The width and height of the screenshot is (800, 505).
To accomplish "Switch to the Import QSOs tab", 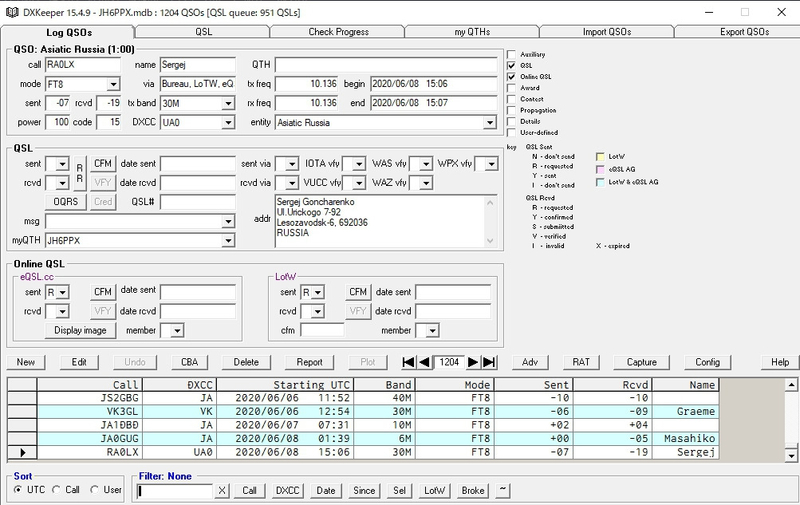I will 607,32.
